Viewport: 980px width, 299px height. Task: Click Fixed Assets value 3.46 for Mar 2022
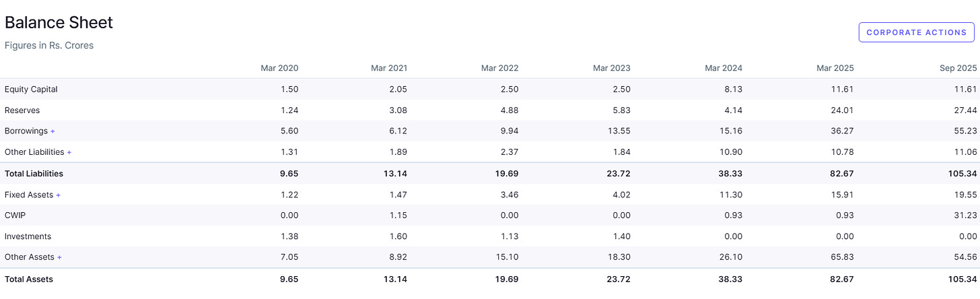coord(509,195)
